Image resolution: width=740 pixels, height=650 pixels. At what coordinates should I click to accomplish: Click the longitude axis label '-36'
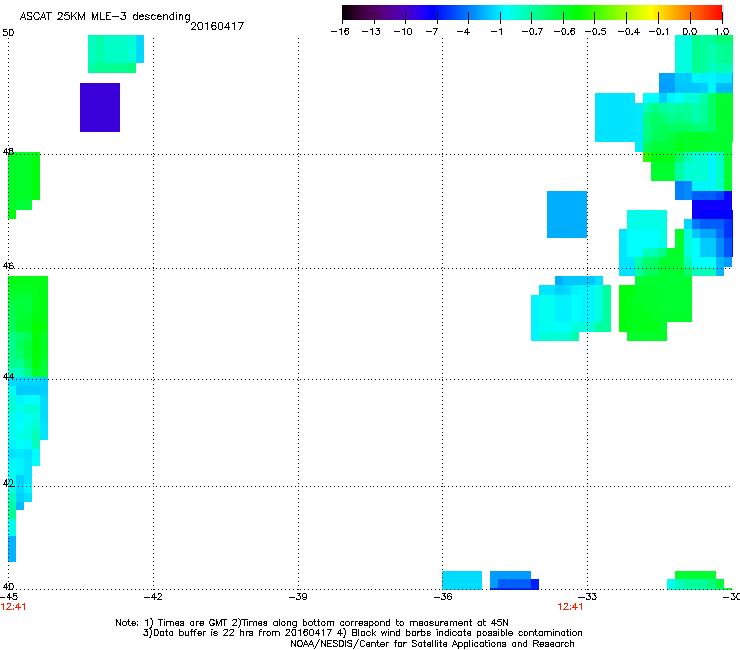(x=443, y=597)
